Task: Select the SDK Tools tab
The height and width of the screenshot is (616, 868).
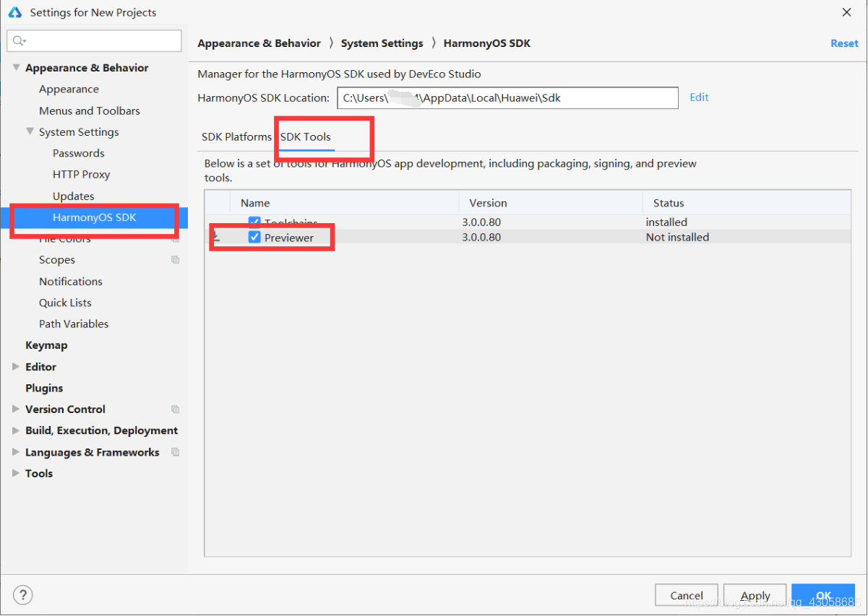Action: (306, 136)
